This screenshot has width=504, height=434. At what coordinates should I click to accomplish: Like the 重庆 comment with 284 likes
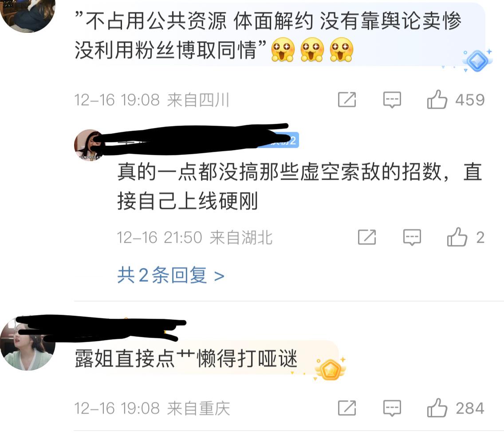point(437,408)
